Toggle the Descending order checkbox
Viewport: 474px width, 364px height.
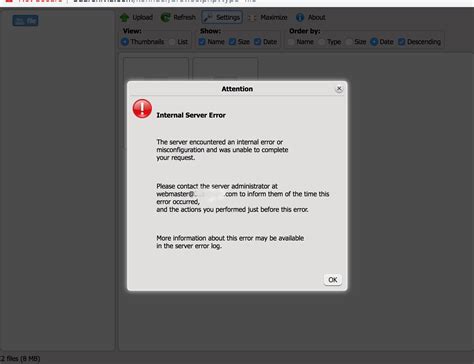pyautogui.click(x=402, y=42)
